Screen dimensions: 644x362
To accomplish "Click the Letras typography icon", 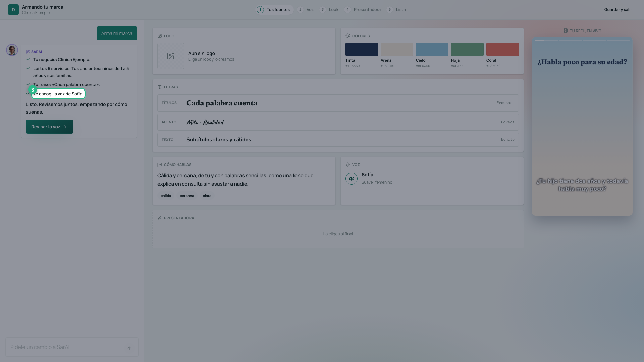I will point(160,87).
